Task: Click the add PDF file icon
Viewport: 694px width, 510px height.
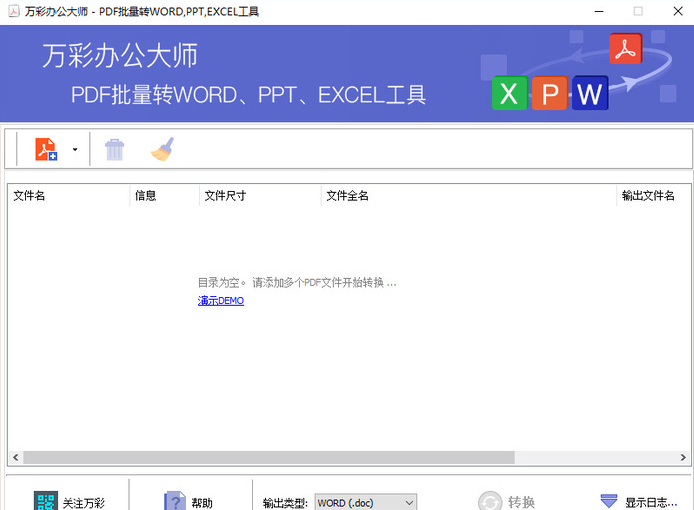Action: pos(46,149)
